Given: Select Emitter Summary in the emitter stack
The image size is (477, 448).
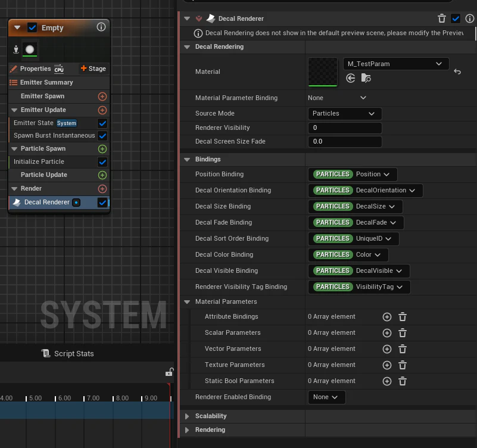Looking at the screenshot, I should [46, 82].
